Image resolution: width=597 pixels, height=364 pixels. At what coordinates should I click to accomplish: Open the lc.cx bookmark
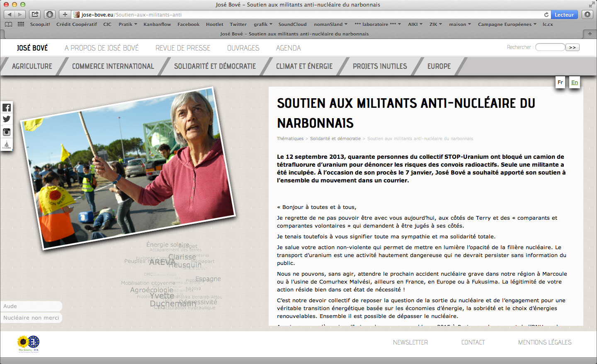pyautogui.click(x=548, y=24)
